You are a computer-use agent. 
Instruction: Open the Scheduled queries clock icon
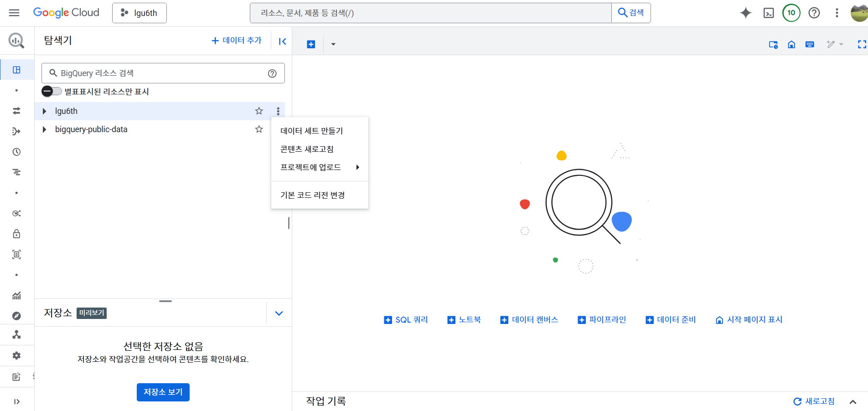pyautogui.click(x=16, y=152)
